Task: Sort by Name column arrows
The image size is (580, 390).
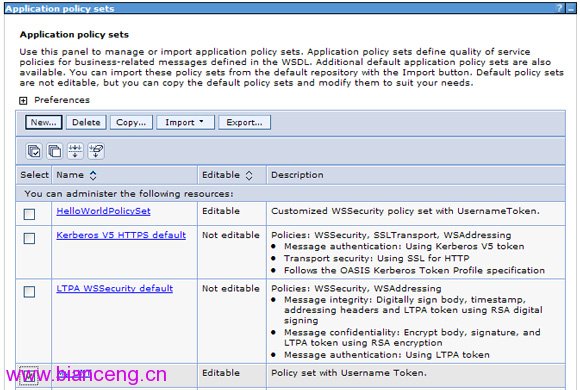Action: coord(93,175)
